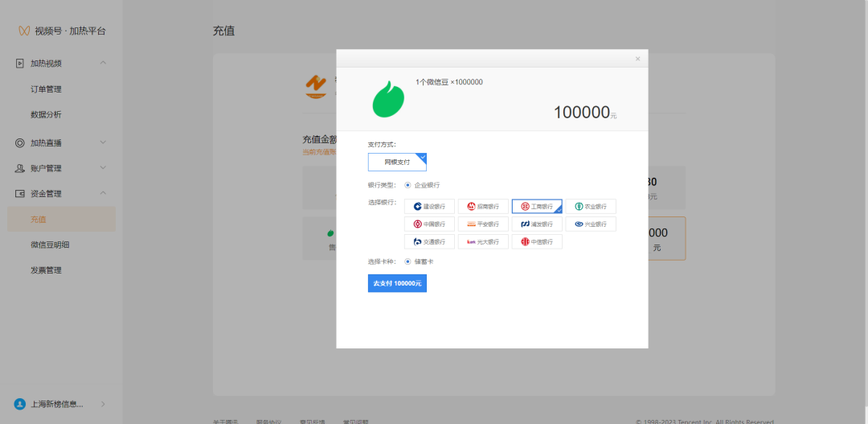
Task: Choose 农业银行 as the bank
Action: (x=591, y=206)
